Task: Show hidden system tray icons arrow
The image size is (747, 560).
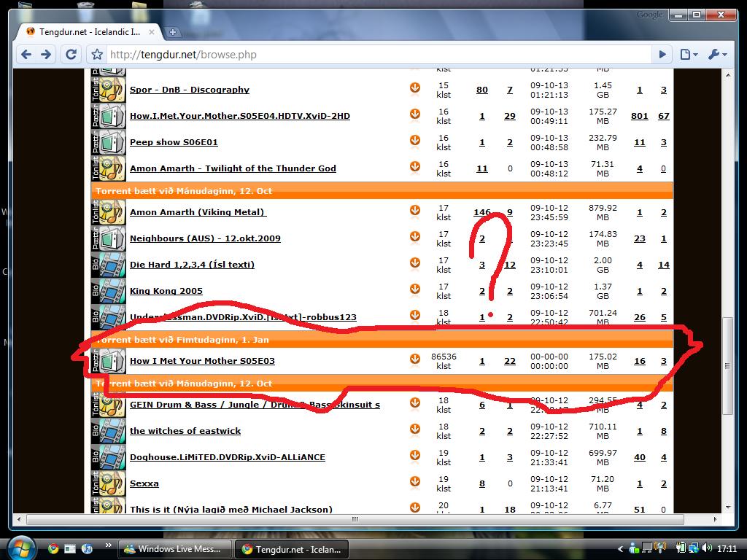Action: 620,549
